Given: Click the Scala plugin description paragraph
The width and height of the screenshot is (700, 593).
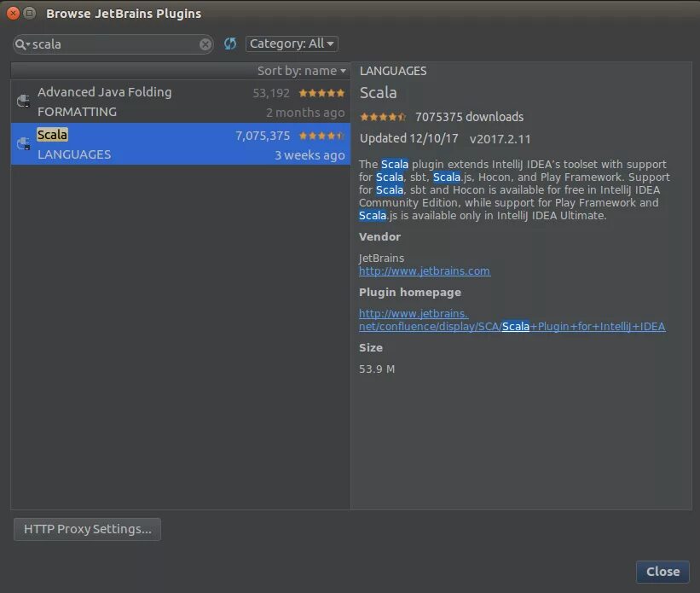Looking at the screenshot, I should click(514, 190).
